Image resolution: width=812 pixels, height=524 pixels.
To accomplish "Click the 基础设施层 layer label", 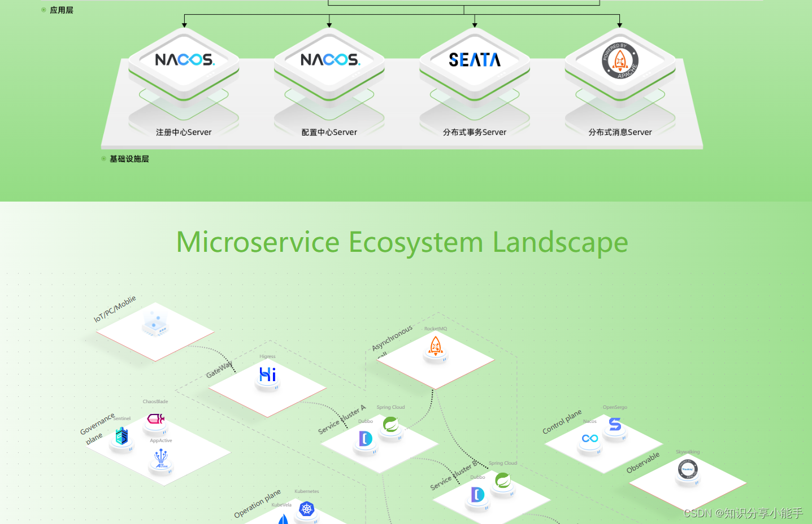I will point(129,159).
